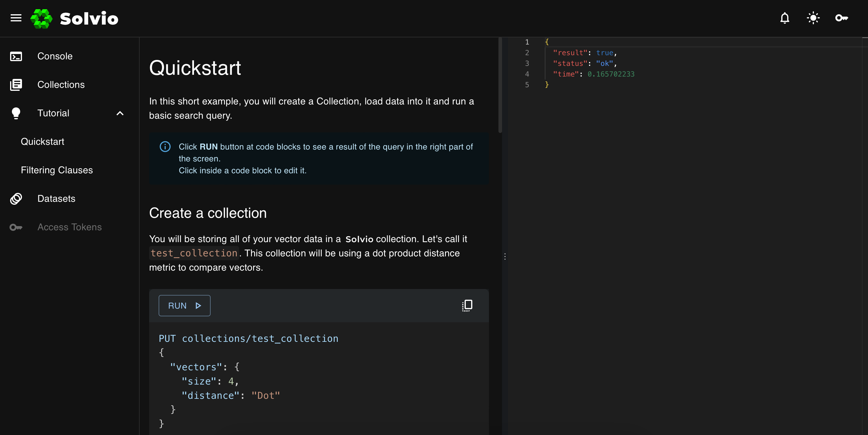Open the notifications bell
The image size is (868, 435).
[785, 18]
